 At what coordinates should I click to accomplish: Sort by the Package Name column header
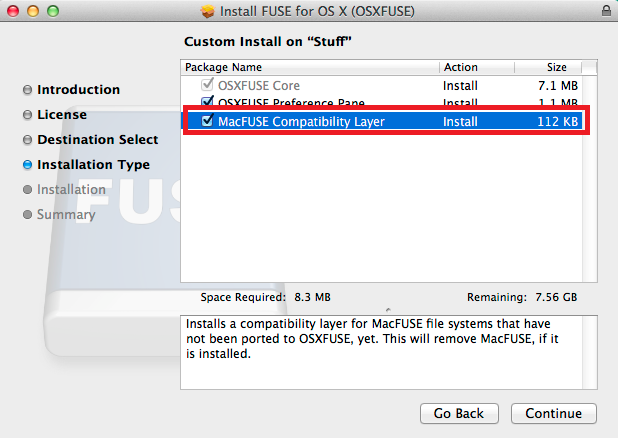click(x=310, y=67)
